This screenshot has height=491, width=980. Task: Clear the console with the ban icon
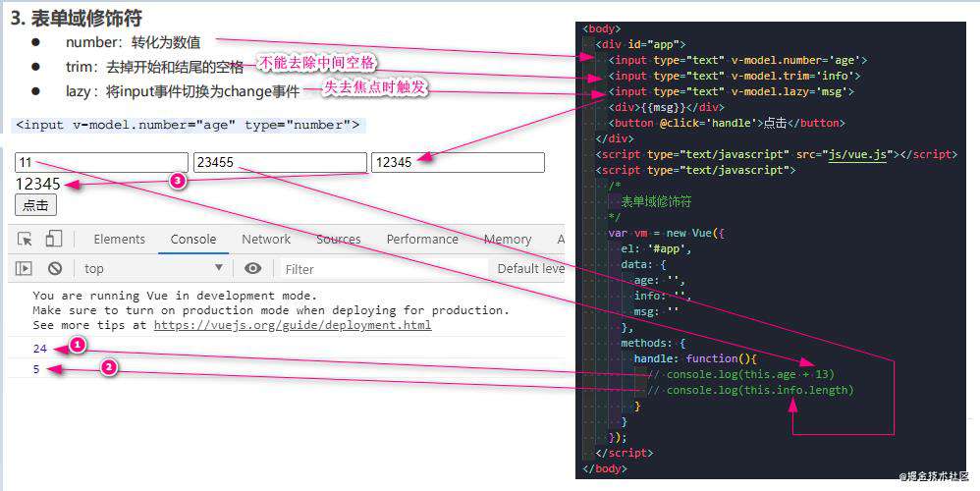55,269
